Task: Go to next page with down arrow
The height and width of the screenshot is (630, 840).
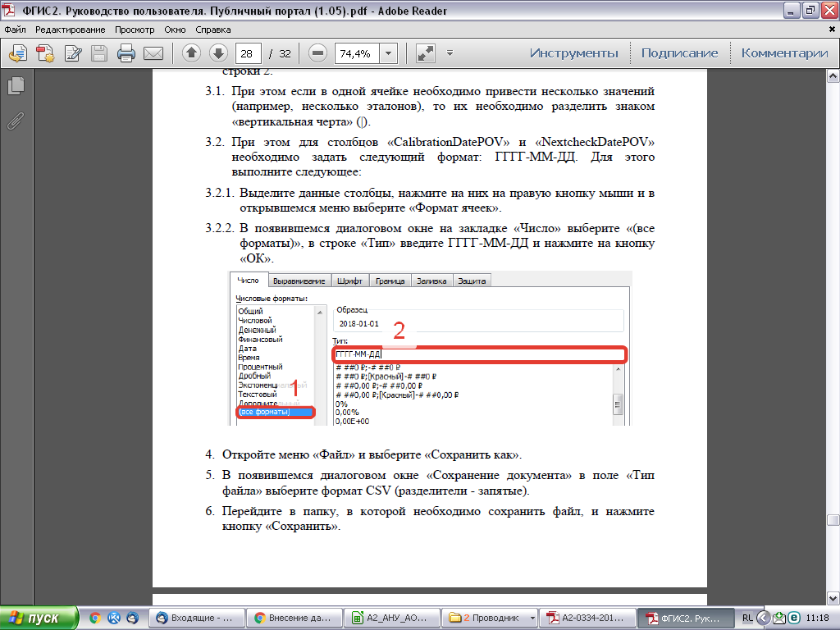Action: click(x=217, y=53)
